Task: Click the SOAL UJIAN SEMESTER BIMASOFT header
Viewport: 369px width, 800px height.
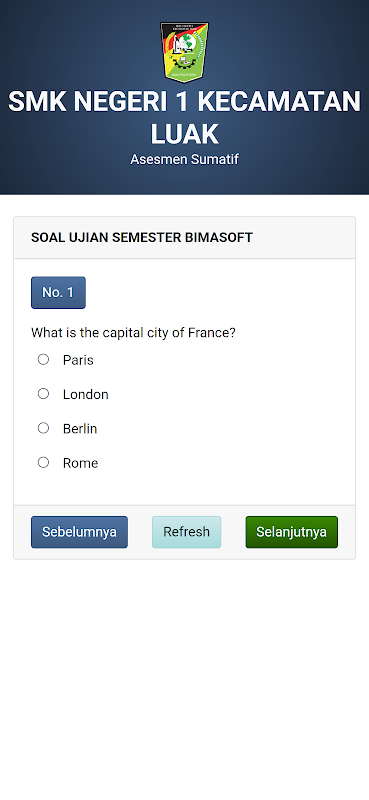Action: 142,237
